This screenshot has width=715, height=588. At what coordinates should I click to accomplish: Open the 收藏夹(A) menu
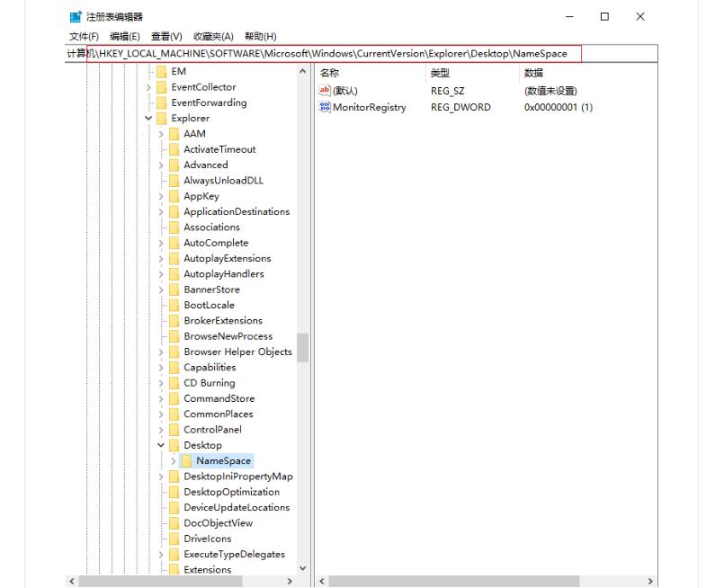coord(213,37)
